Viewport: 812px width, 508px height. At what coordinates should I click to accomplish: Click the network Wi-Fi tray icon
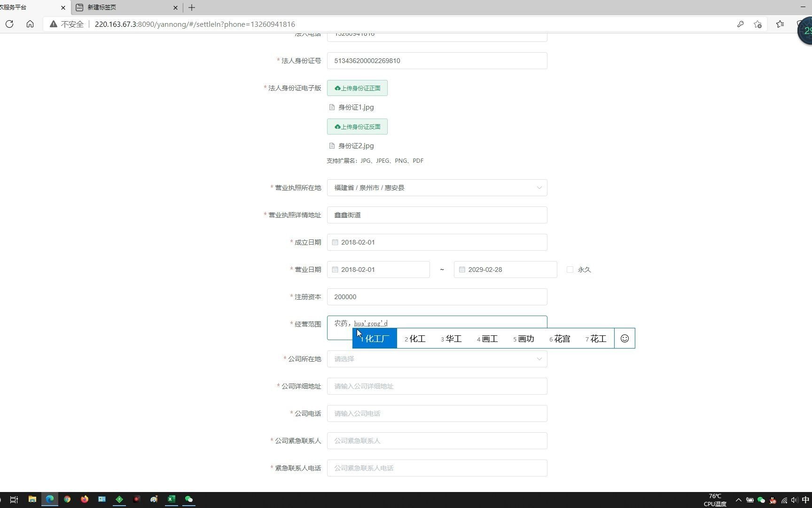click(x=784, y=500)
